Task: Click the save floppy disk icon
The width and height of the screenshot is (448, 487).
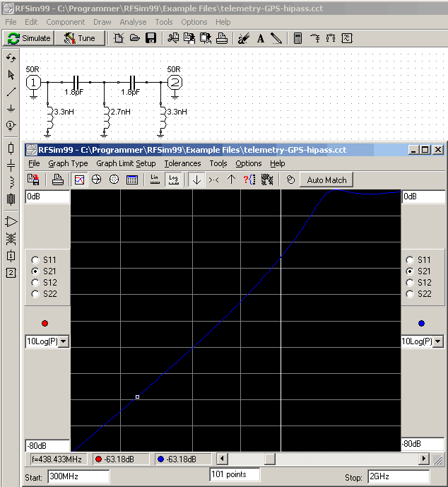Action: point(151,38)
